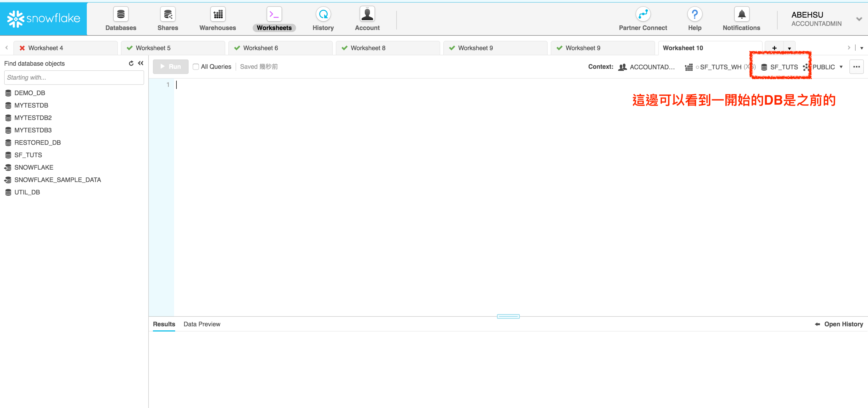Select MYTESTDB3 database
Image resolution: width=868 pixels, height=408 pixels.
coord(33,130)
